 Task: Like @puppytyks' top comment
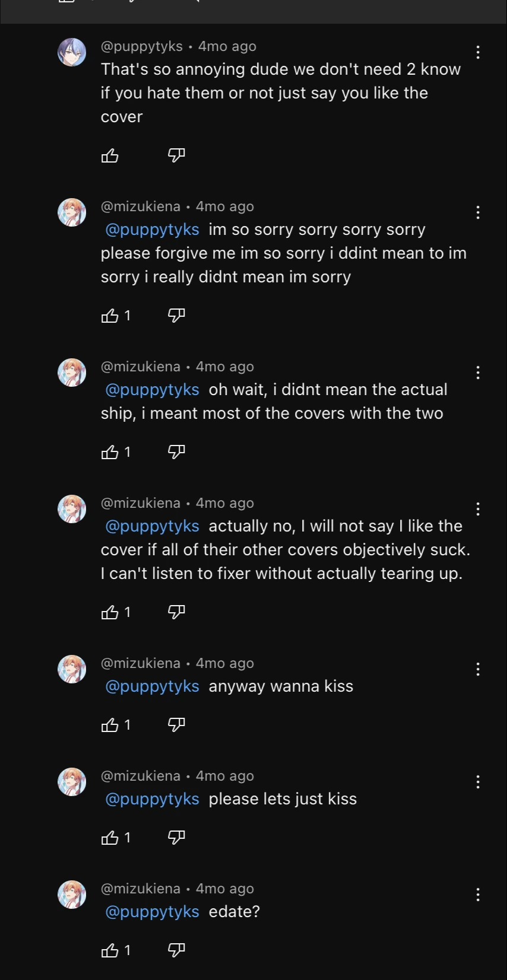pos(110,156)
